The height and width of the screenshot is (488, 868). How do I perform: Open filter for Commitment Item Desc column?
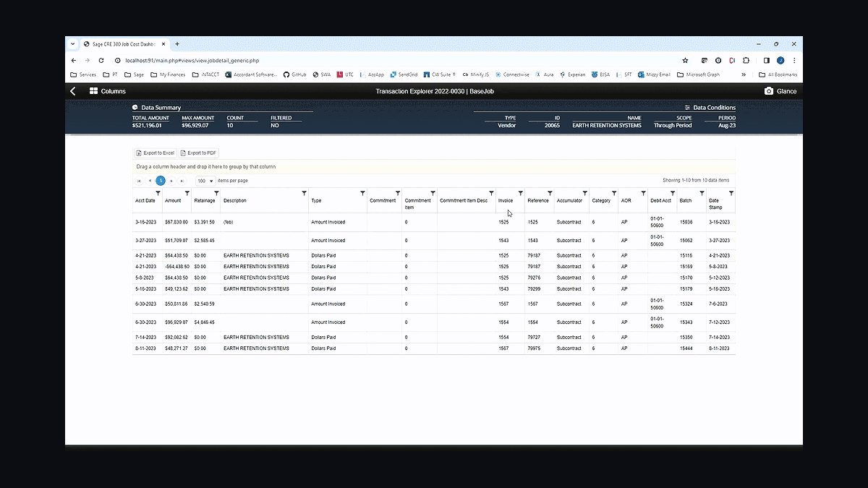[x=492, y=193]
